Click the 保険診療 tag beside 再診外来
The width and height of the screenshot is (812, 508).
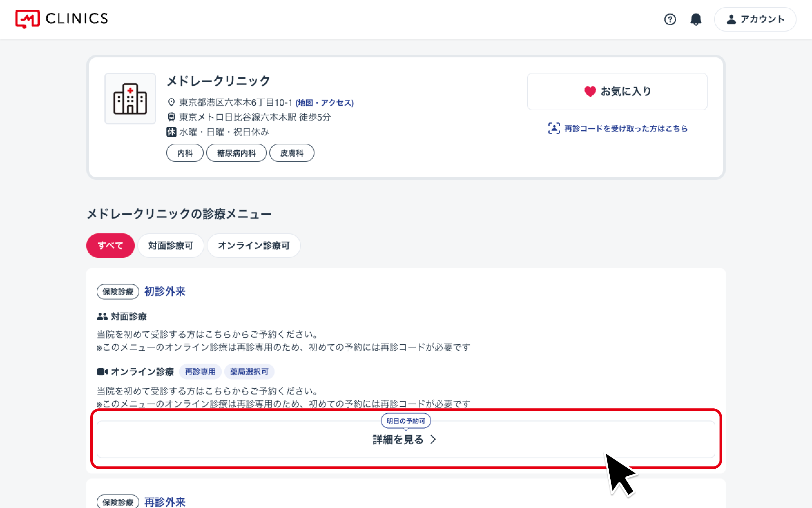pyautogui.click(x=118, y=502)
